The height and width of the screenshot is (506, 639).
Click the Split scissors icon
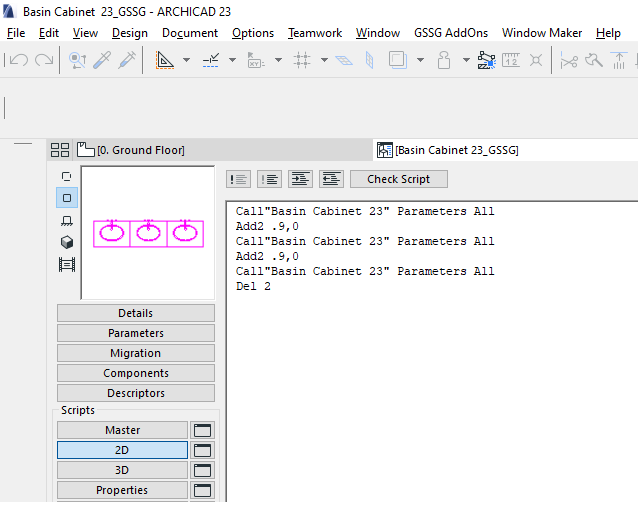click(x=569, y=60)
